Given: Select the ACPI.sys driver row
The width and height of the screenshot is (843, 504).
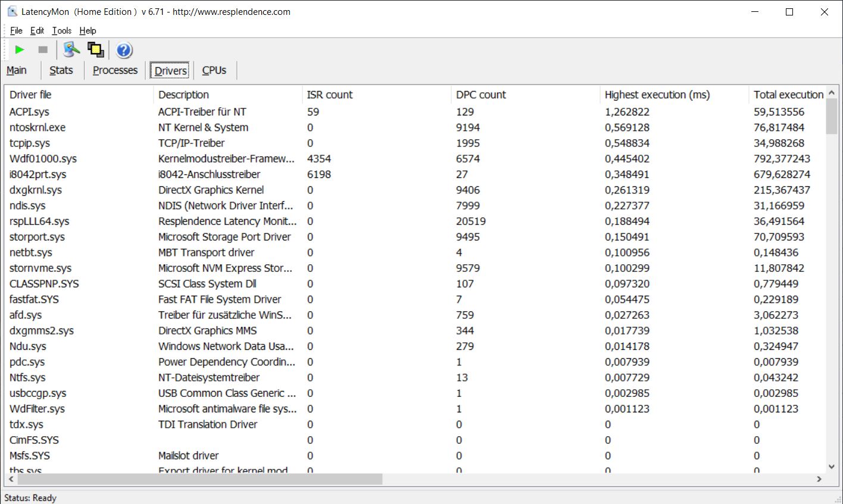Looking at the screenshot, I should coord(29,112).
